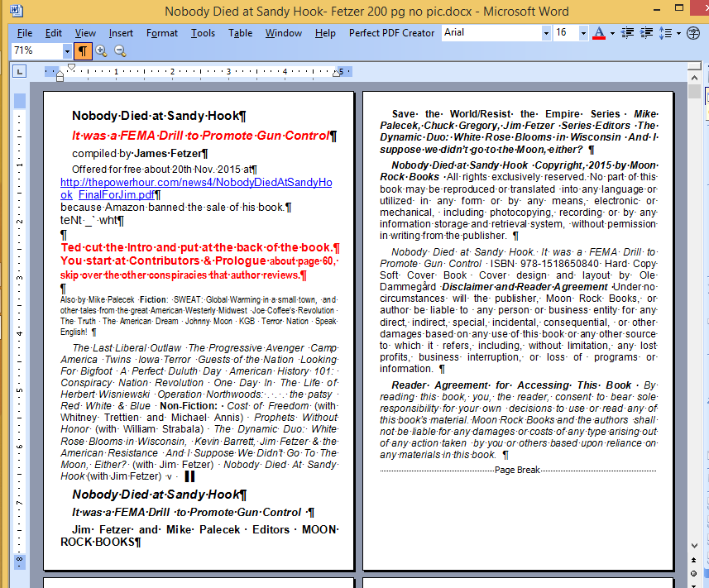Screen dimensions: 709x588
Task: Open the View menu
Action: pos(85,33)
